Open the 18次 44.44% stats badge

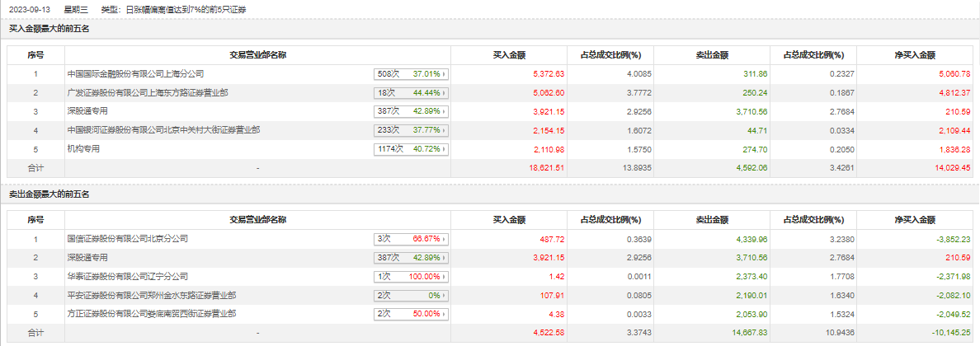(x=411, y=93)
